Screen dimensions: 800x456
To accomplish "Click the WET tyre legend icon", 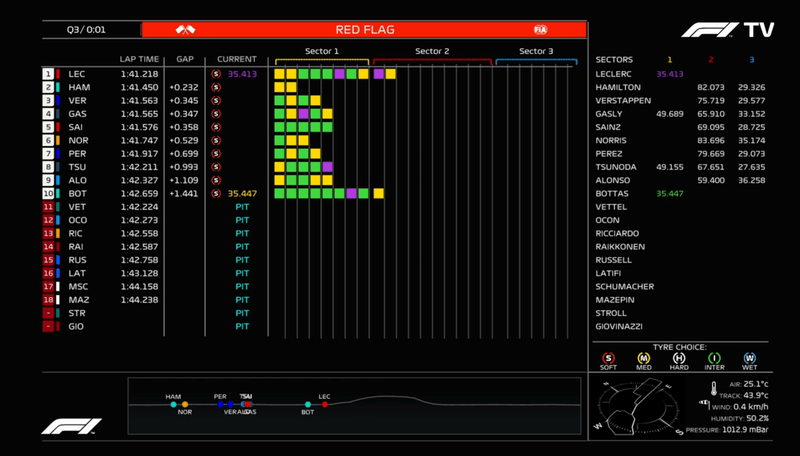I will click(749, 358).
